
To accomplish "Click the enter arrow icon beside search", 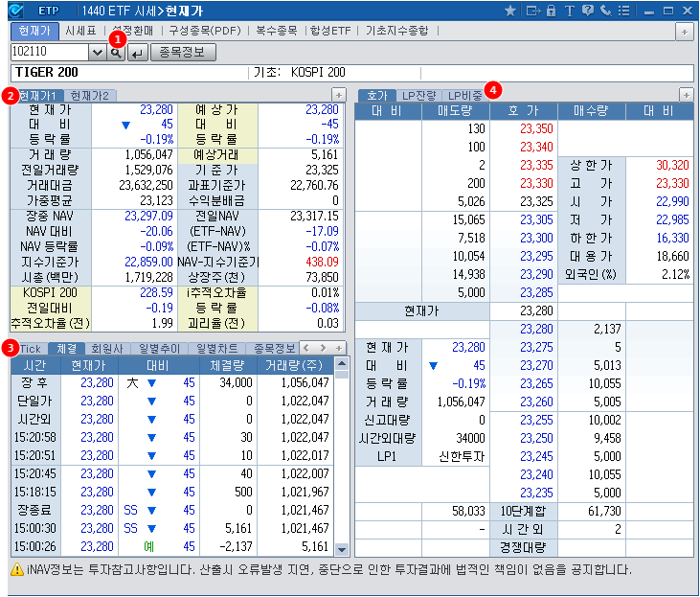I will tap(137, 53).
